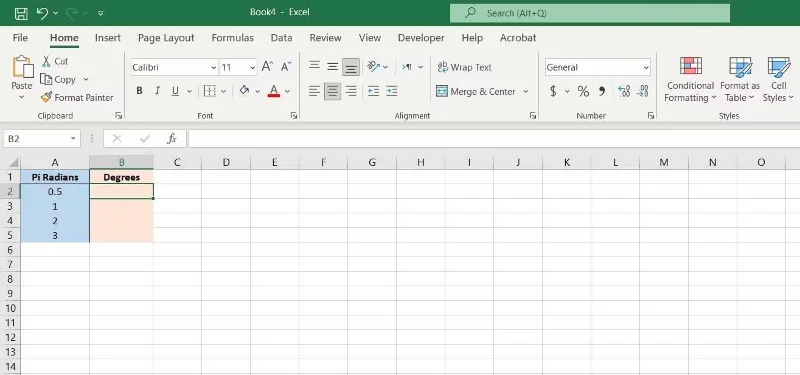
Task: Click the text direction icon
Action: click(407, 67)
